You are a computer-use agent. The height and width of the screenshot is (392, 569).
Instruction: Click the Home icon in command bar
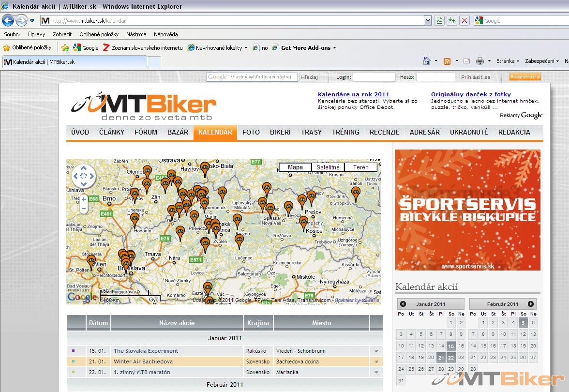click(x=427, y=61)
